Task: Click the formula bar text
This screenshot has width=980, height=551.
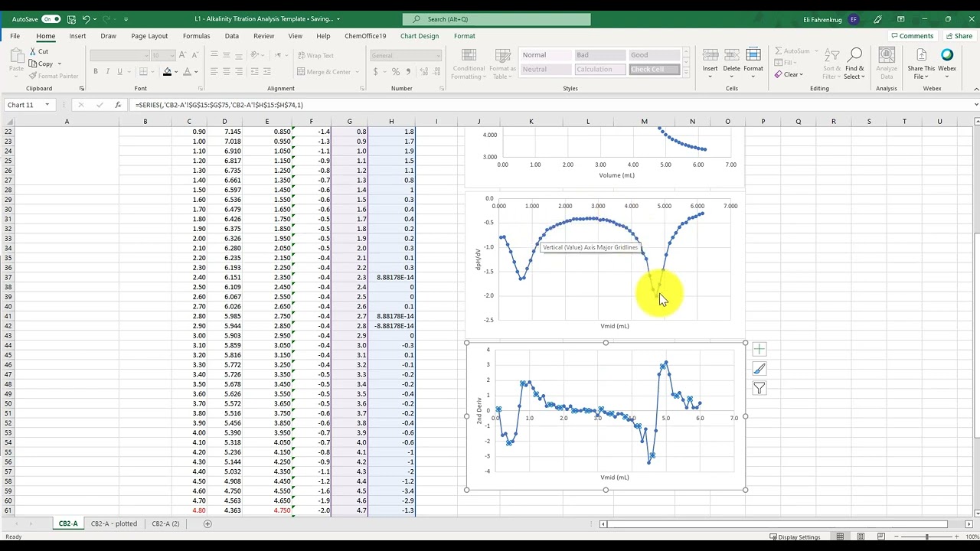Action: pyautogui.click(x=219, y=105)
